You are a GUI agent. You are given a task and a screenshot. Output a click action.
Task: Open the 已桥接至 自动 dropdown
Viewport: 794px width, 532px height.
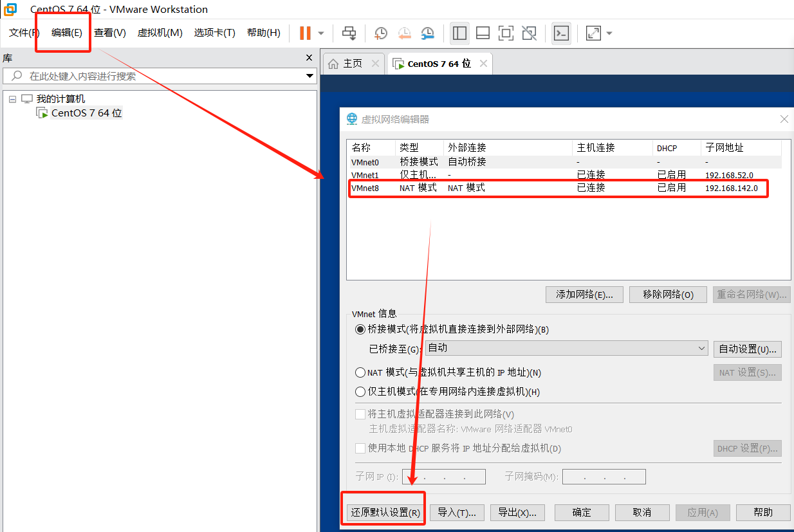[566, 348]
